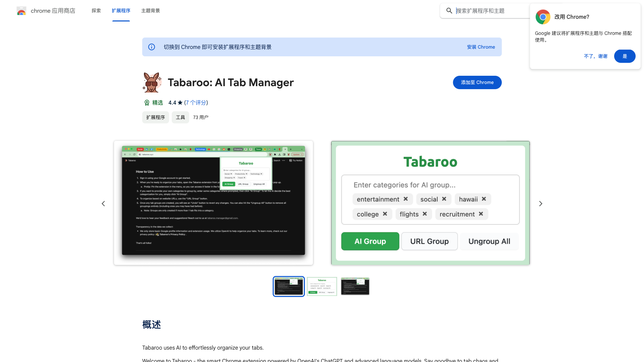
Task: Open the 主题背景 tab
Action: point(151,11)
